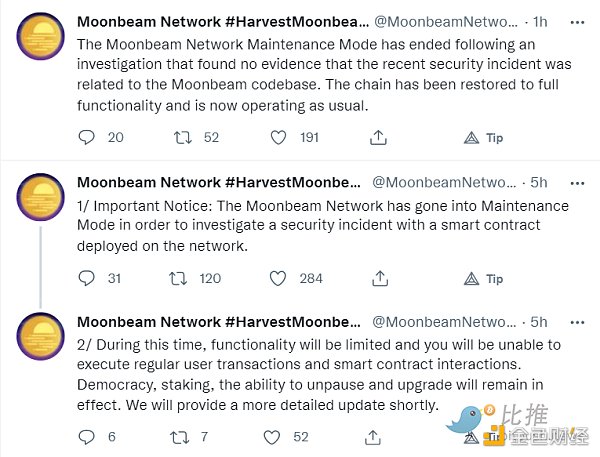Like the tweet with 191 likes
Screen dimensions: 600x457
tap(280, 138)
